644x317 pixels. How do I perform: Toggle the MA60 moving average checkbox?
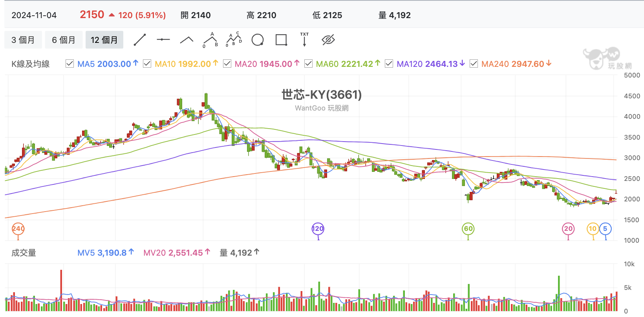(x=308, y=64)
